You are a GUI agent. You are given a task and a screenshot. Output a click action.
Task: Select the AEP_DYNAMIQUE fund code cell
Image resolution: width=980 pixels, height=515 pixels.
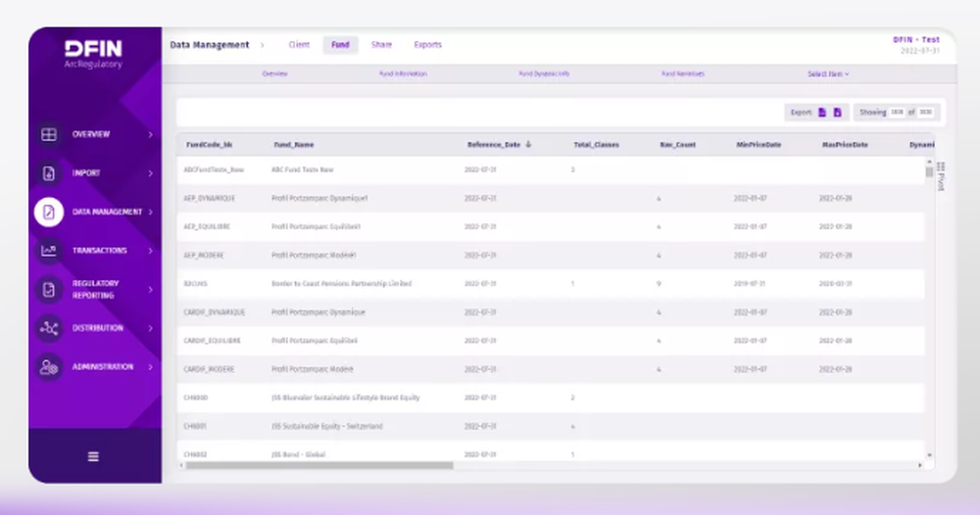point(210,199)
